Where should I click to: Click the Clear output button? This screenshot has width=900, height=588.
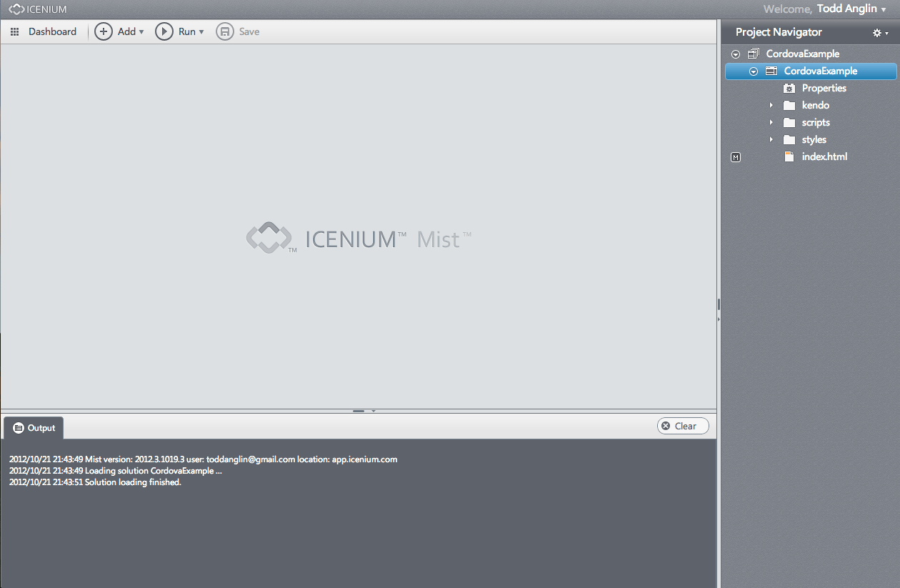click(683, 426)
